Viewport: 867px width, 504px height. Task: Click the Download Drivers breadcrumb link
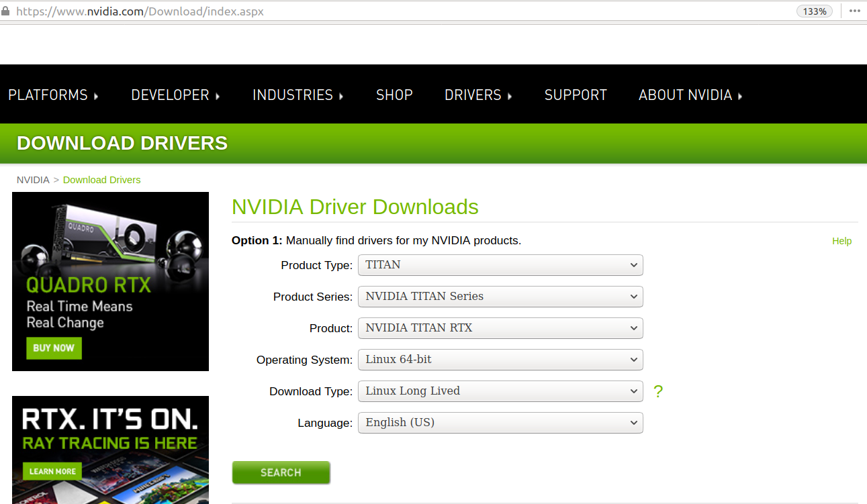[102, 180]
